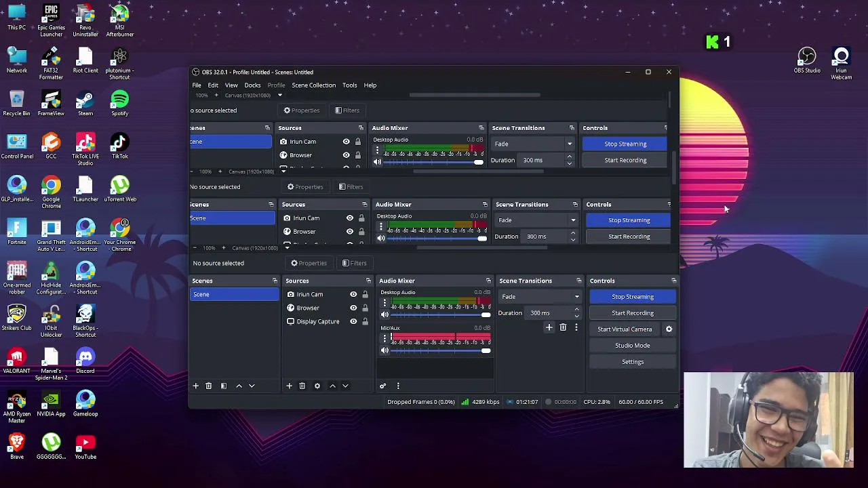The height and width of the screenshot is (488, 868).
Task: Hide Browser source in the bottom Sources dock
Action: [x=353, y=308]
